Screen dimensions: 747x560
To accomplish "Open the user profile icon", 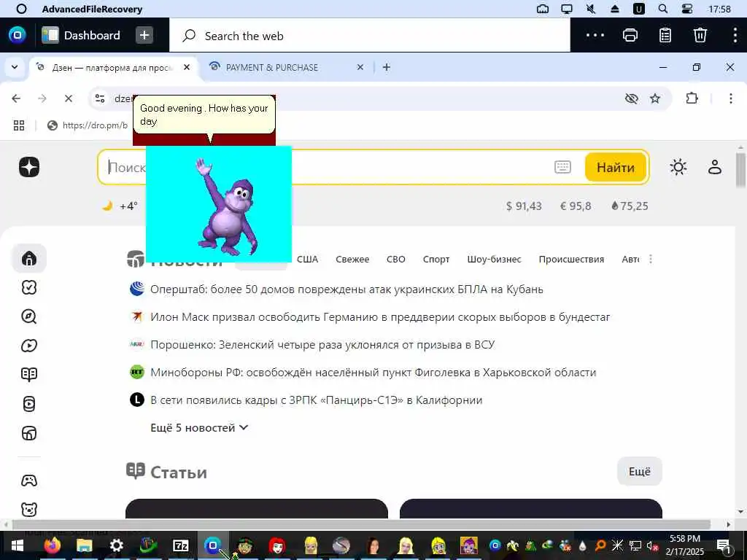I will 715,167.
